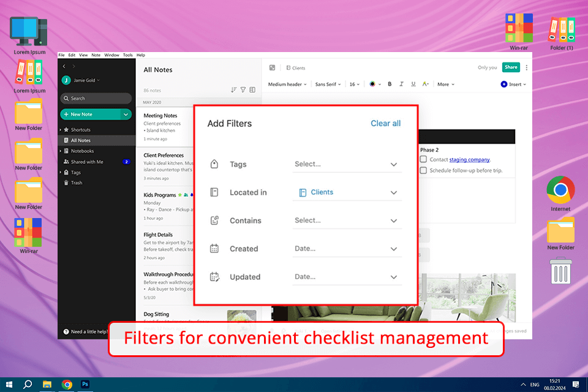The width and height of the screenshot is (588, 392).
Task: Open the Dog Sitting note thumbnail
Action: [x=241, y=317]
